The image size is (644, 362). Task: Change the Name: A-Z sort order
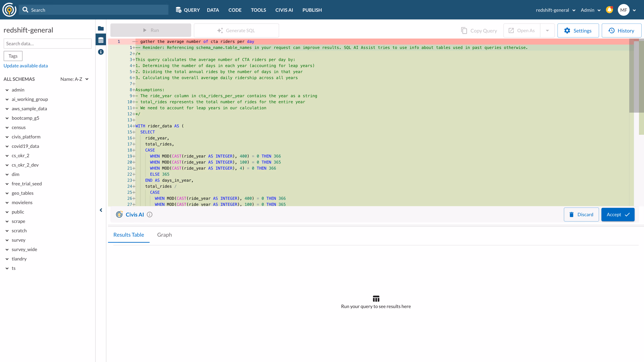(x=74, y=79)
